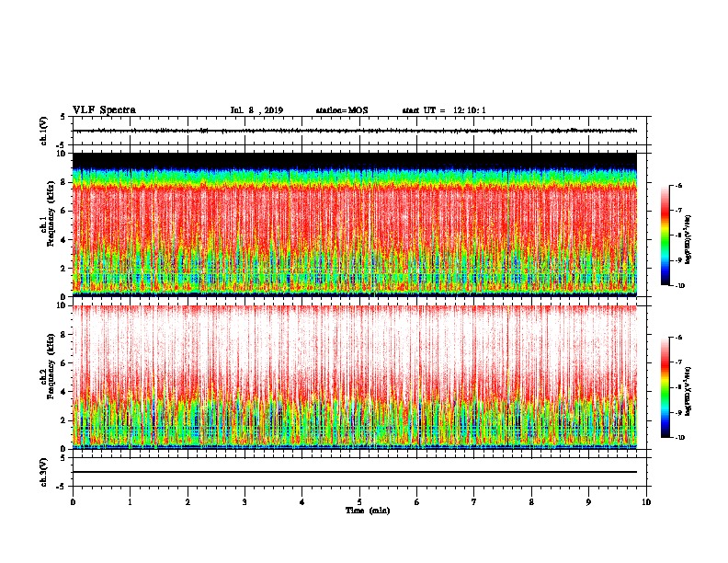728x563 pixels.
Task: Click inside the ch.1 spectrogram panel
Action: [355, 224]
